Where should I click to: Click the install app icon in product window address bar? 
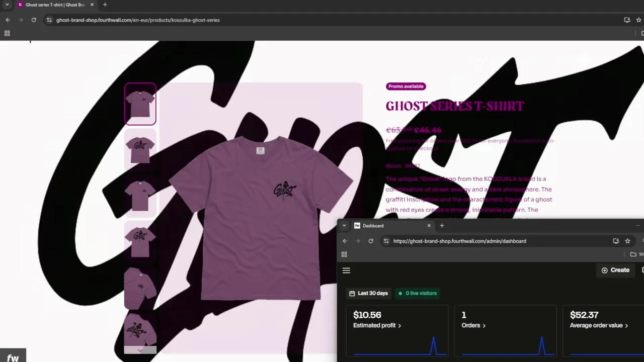(627, 20)
